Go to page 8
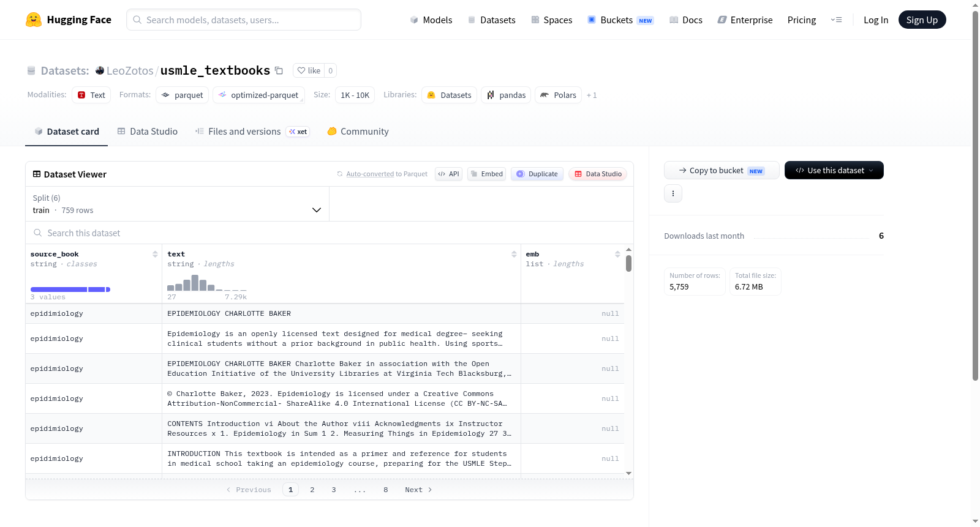Viewport: 980px width, 527px height. pos(386,490)
